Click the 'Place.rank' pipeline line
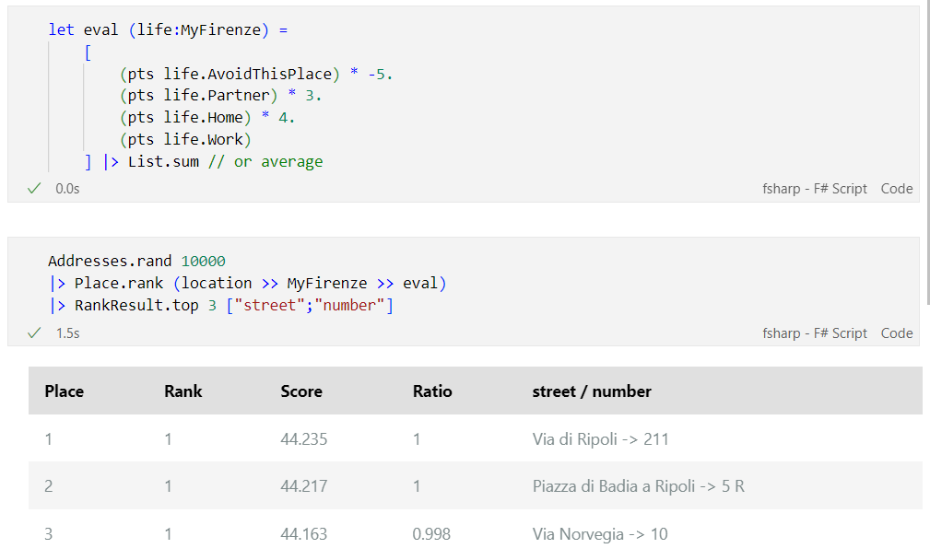Image resolution: width=930 pixels, height=560 pixels. coord(248,284)
